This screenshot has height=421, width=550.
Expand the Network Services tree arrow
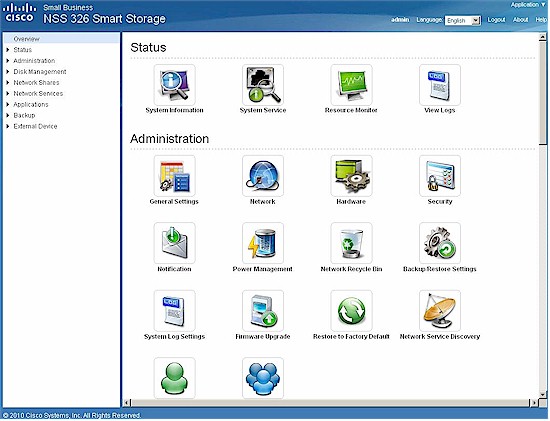8,93
